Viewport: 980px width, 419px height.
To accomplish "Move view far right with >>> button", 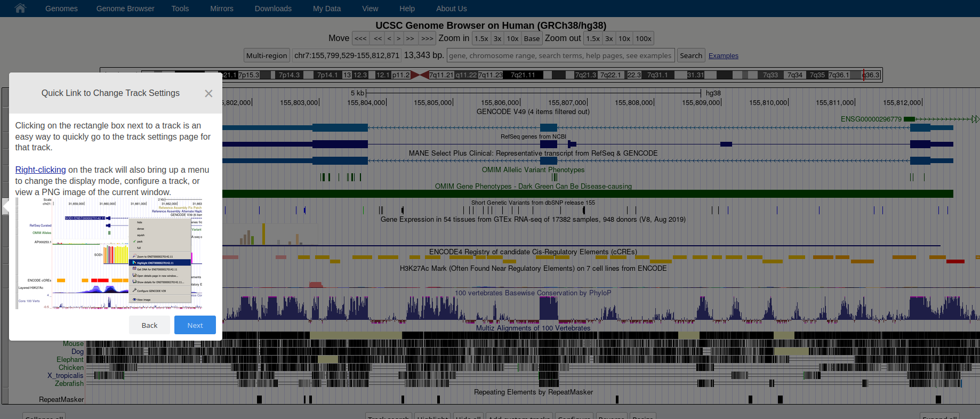I will click(x=427, y=38).
